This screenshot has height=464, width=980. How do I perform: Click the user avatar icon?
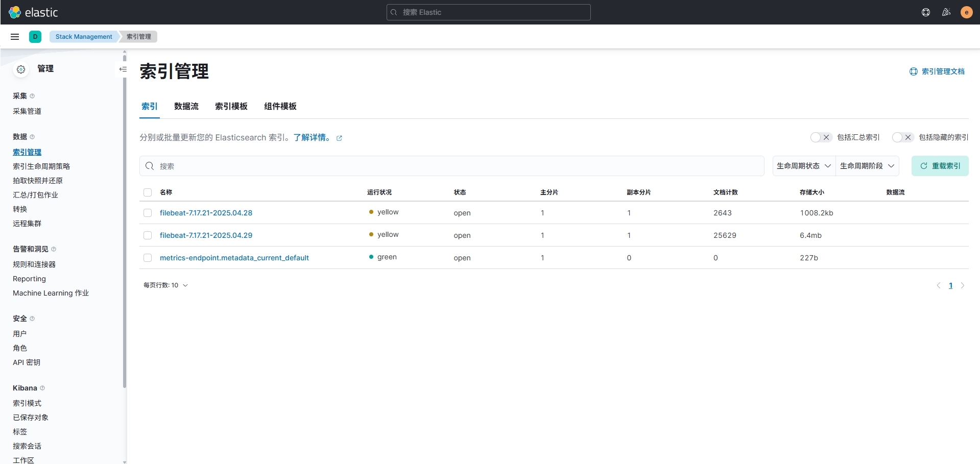(966, 12)
